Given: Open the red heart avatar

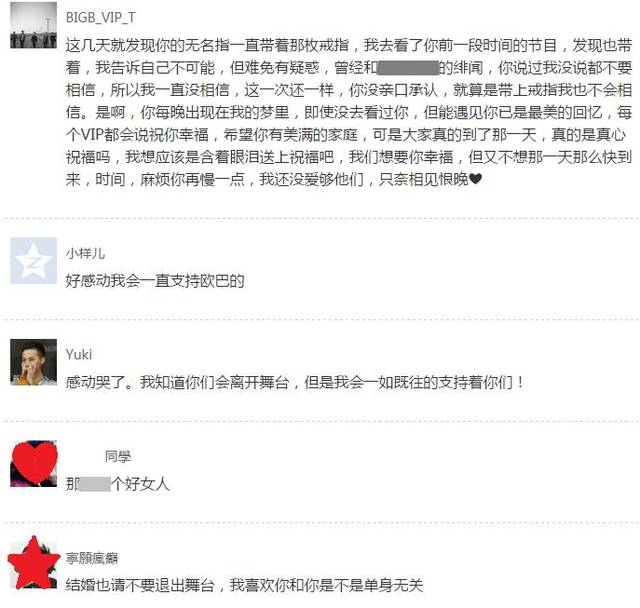Looking at the screenshot, I should point(33,464).
